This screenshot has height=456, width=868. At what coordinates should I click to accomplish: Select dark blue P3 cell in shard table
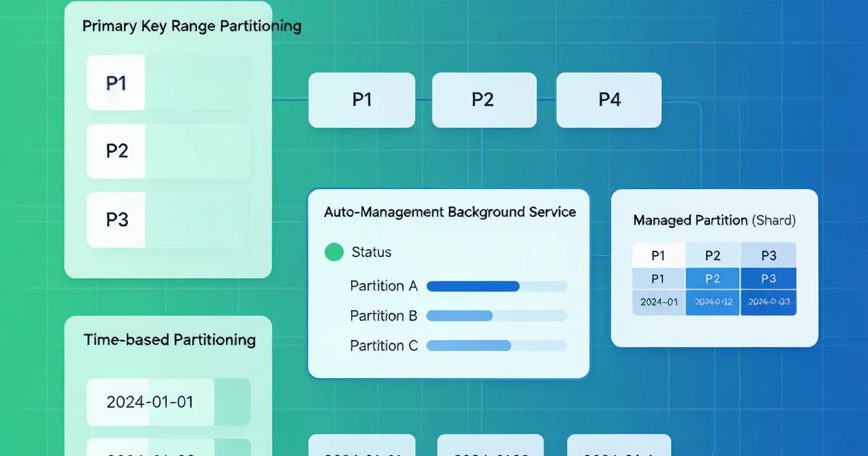(768, 279)
